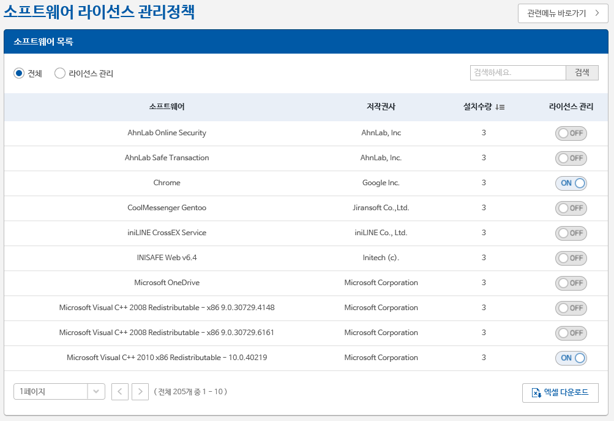
Task: Select INISAFE Web v6.4 name
Action: pyautogui.click(x=167, y=257)
